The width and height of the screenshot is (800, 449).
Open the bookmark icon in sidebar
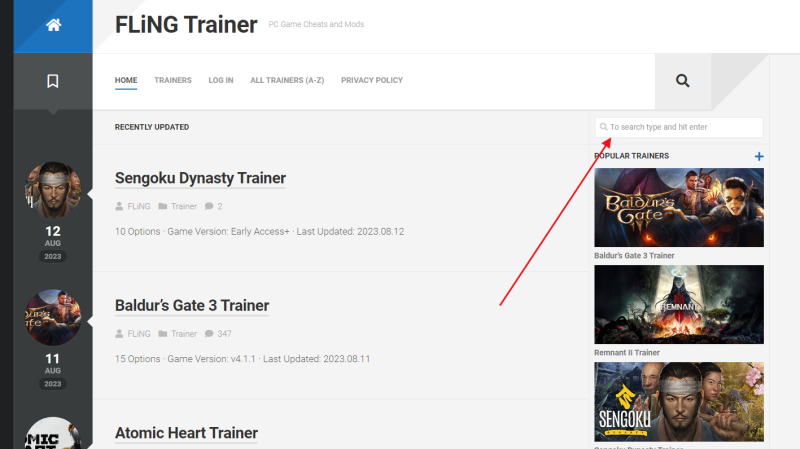click(x=53, y=81)
